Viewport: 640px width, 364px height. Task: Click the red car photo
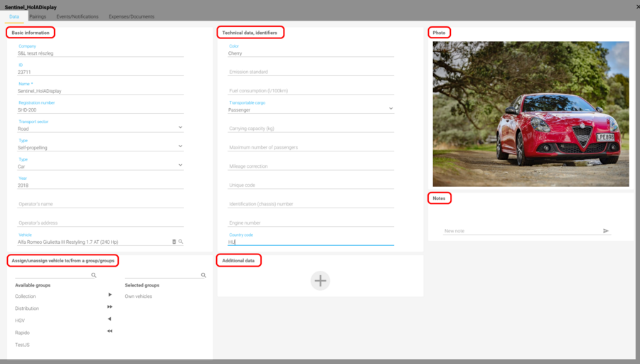(530, 114)
